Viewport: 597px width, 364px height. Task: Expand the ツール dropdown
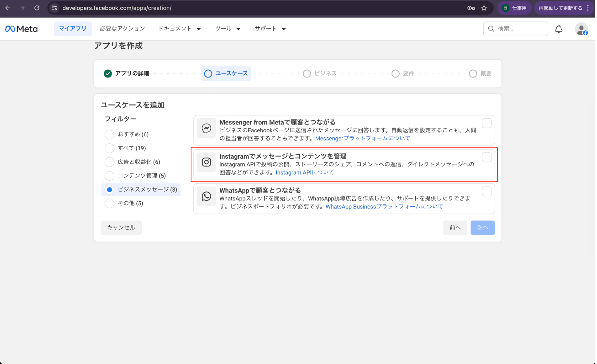click(x=228, y=29)
